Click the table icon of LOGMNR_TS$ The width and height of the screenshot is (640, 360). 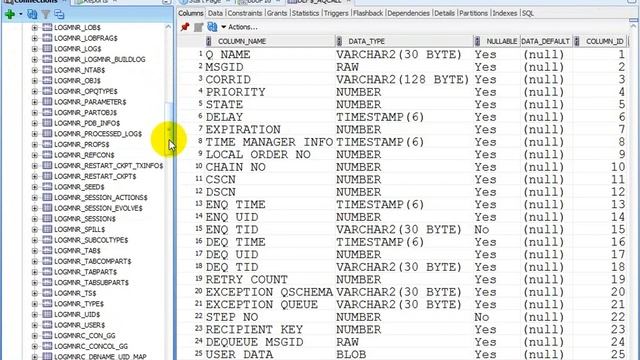[x=47, y=293]
